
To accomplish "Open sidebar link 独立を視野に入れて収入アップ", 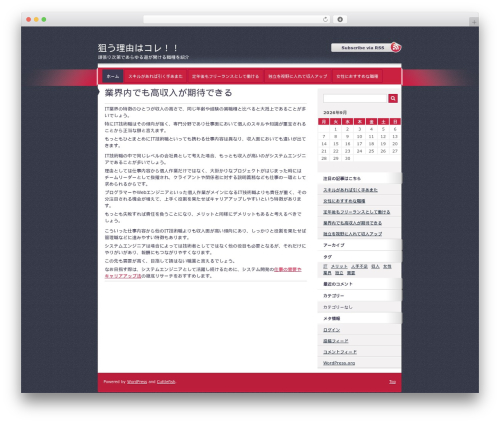I will click(x=353, y=234).
